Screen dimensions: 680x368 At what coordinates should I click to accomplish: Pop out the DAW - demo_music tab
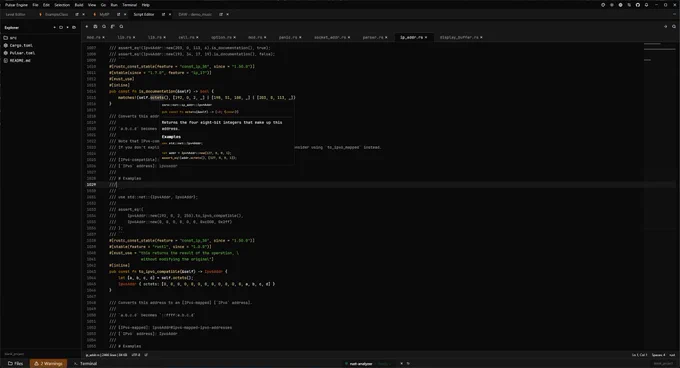[221, 14]
